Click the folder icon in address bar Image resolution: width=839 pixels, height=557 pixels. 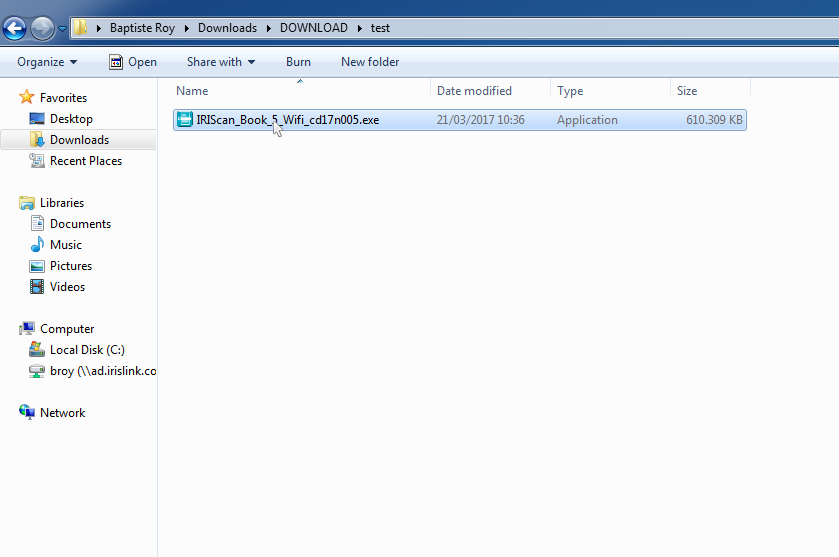coord(80,28)
